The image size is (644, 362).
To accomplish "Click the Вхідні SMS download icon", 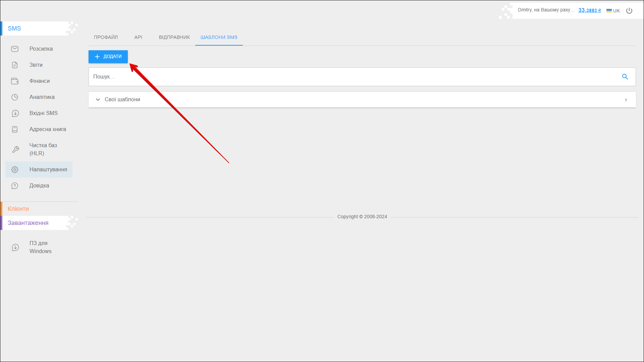I will click(15, 113).
